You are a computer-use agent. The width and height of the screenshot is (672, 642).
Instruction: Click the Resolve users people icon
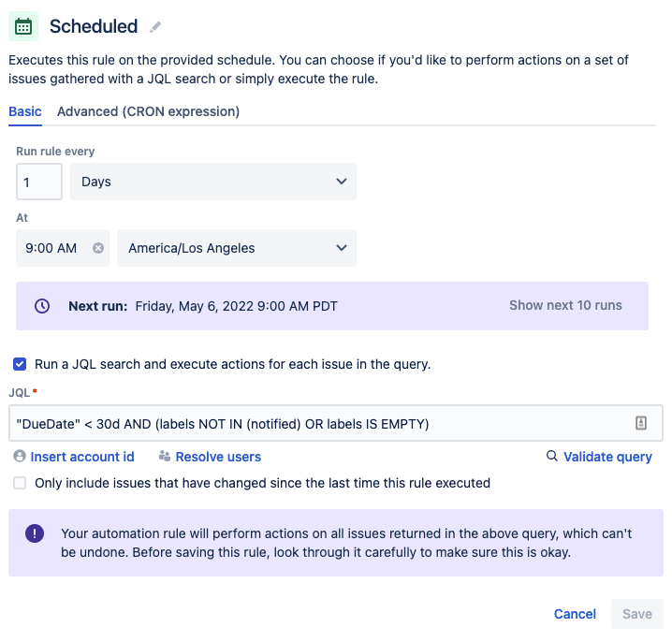tap(165, 457)
